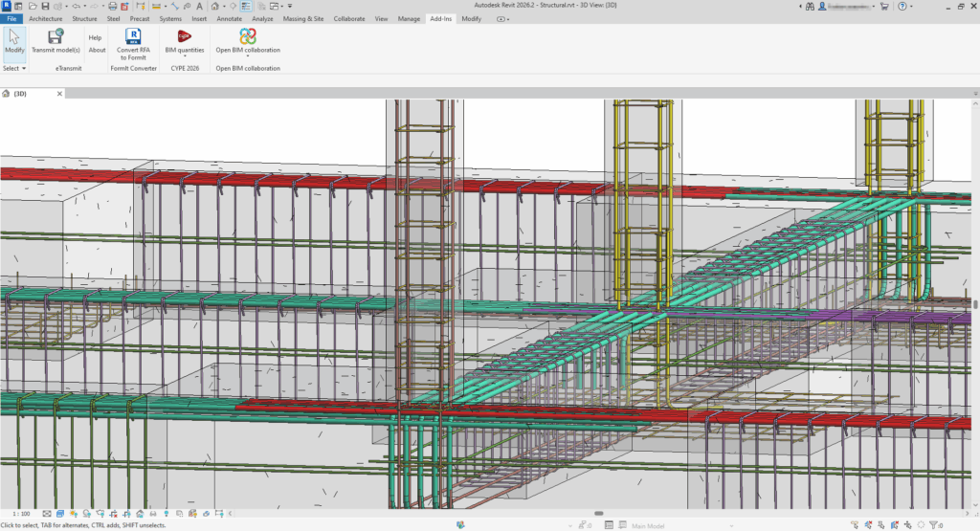Click the Help button in eTransmit panel
Image resolution: width=980 pixels, height=531 pixels.
[96, 37]
